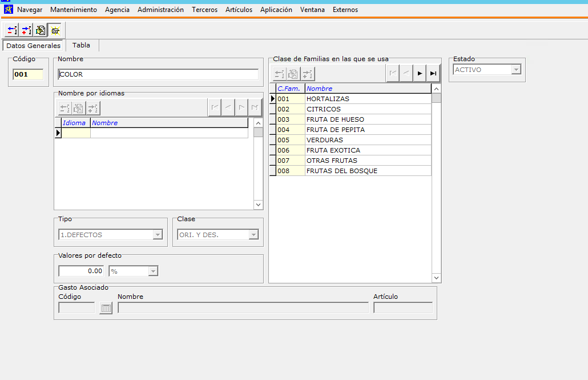This screenshot has height=380, width=588.
Task: Select the FRUTA EXOTICA row
Action: click(333, 150)
